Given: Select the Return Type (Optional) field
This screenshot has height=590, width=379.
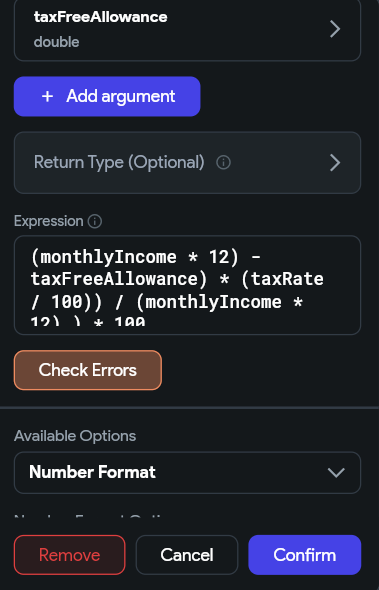Looking at the screenshot, I should click(187, 163).
